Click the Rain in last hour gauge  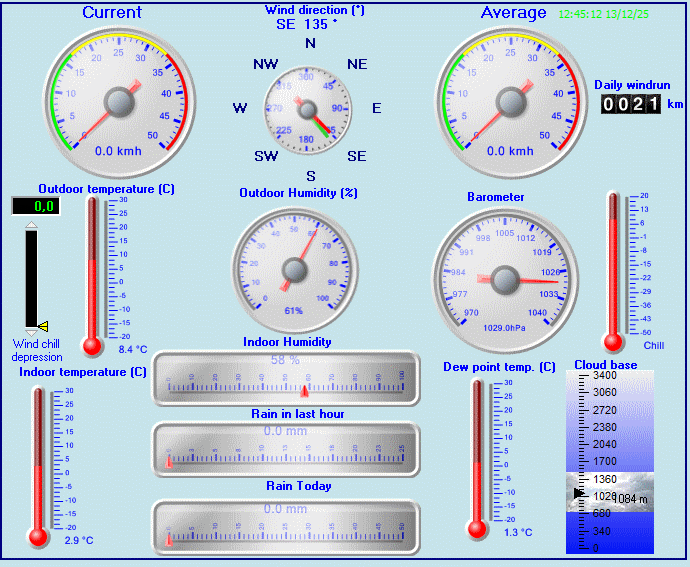(x=285, y=450)
